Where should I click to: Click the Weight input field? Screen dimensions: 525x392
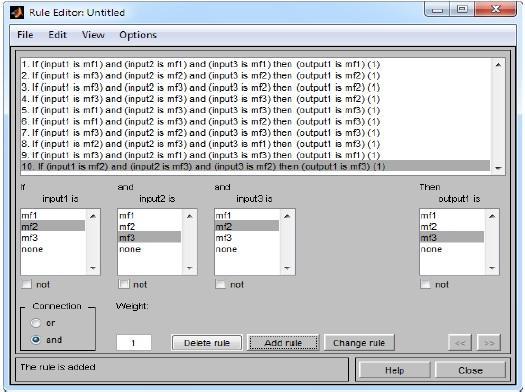(x=134, y=342)
